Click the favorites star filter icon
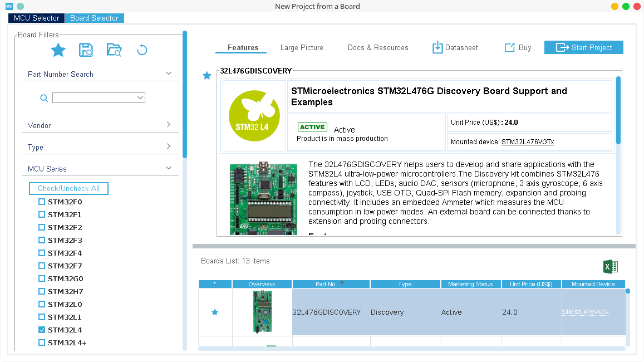 58,50
